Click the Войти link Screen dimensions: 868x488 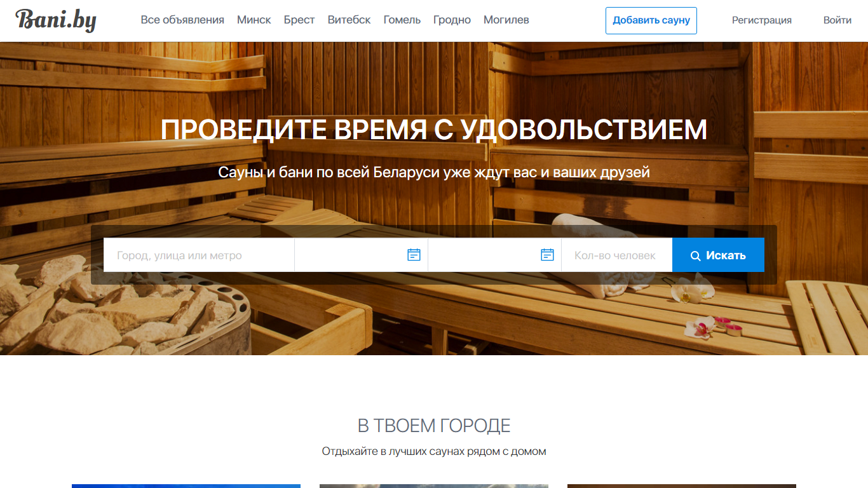click(x=837, y=20)
